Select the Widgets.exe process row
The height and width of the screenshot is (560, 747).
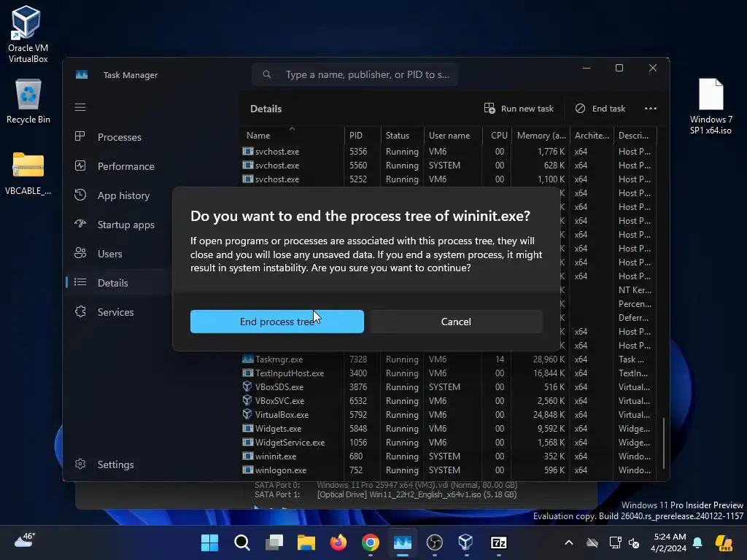coord(448,428)
